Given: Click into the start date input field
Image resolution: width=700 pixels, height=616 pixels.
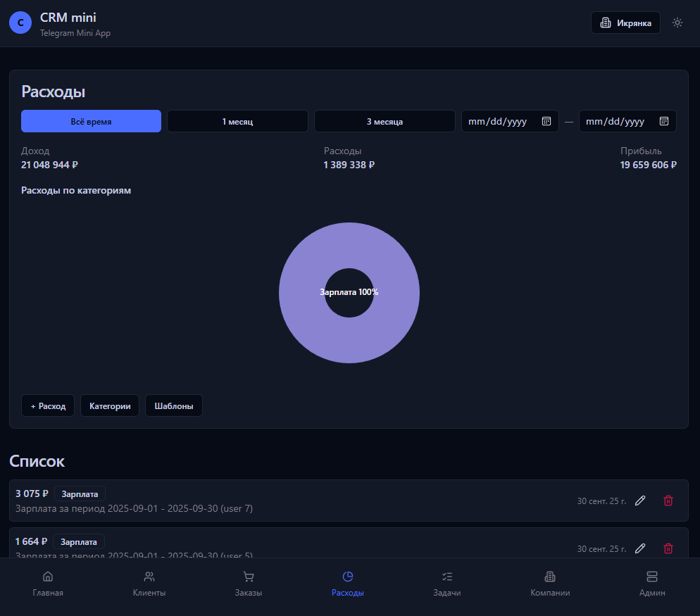Looking at the screenshot, I should 497,121.
